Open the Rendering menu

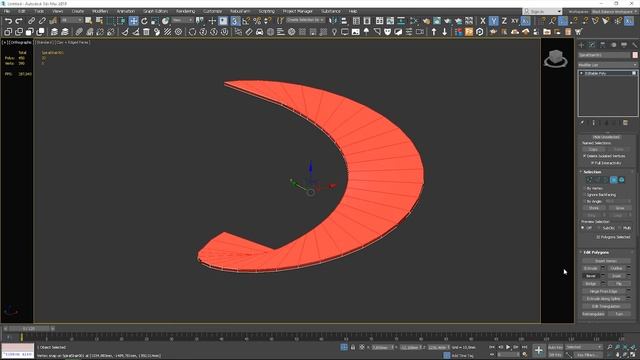(185, 11)
